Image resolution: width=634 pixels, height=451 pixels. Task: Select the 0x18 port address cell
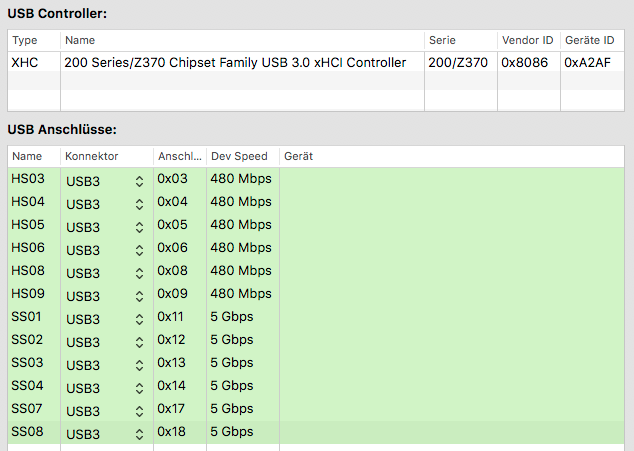(x=179, y=432)
